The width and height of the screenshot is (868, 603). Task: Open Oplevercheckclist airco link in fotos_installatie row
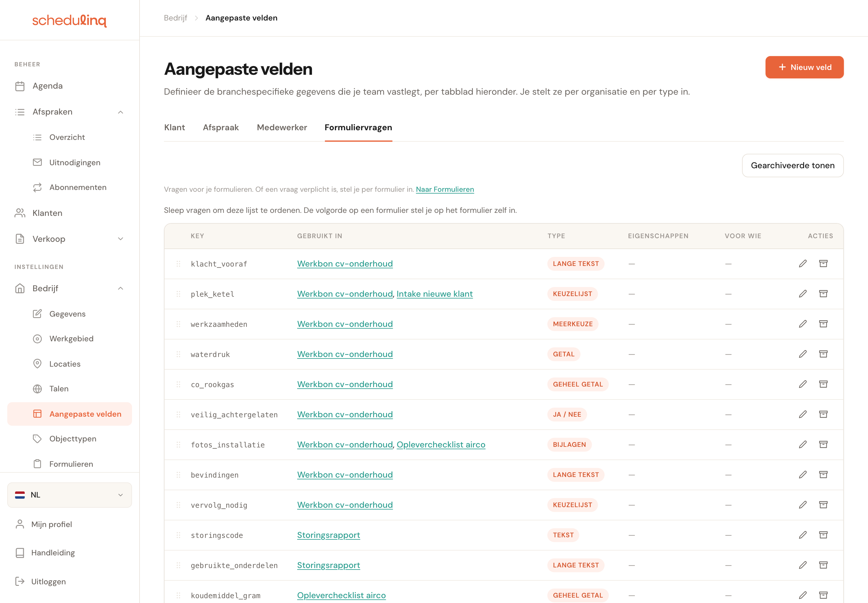tap(441, 445)
